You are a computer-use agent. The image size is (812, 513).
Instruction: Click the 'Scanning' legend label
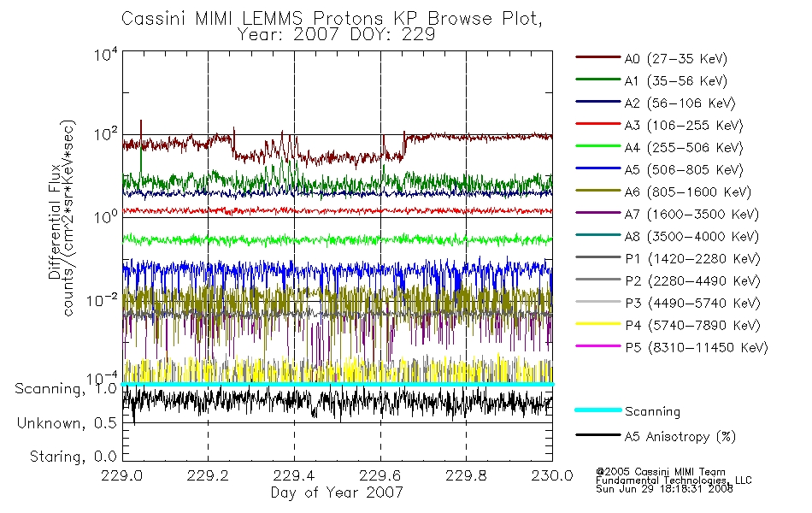[652, 412]
